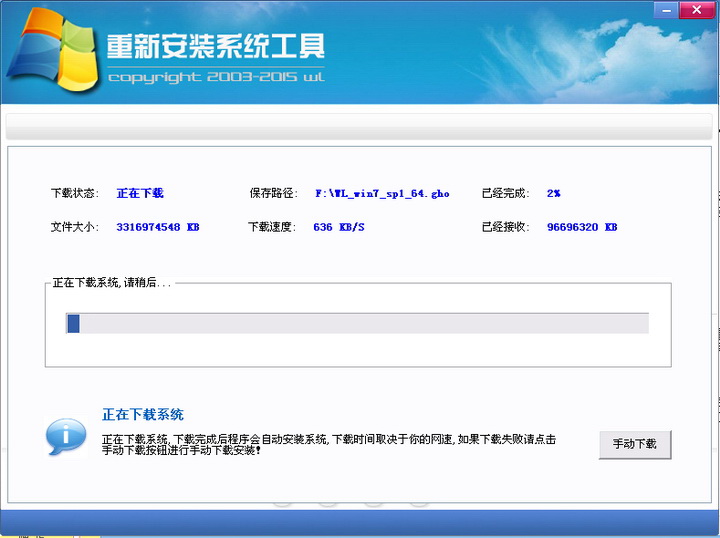Click the 重新安装系统工具 title text
Screen dimensions: 720x538
[214, 46]
